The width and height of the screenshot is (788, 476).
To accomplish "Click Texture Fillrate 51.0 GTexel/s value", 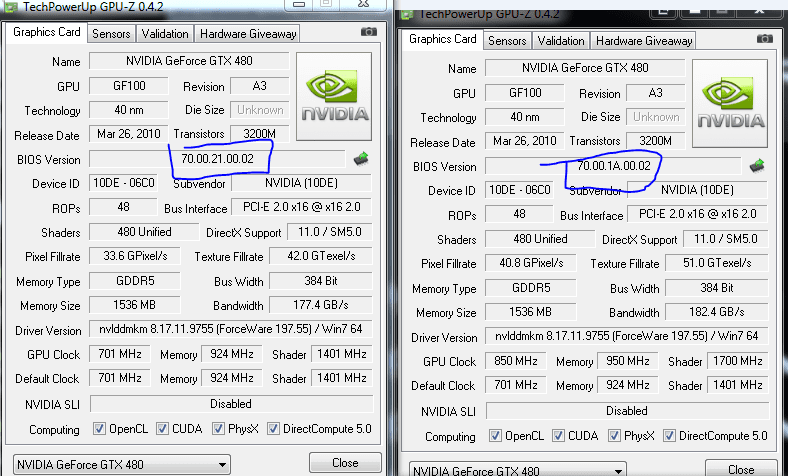I will (717, 263).
